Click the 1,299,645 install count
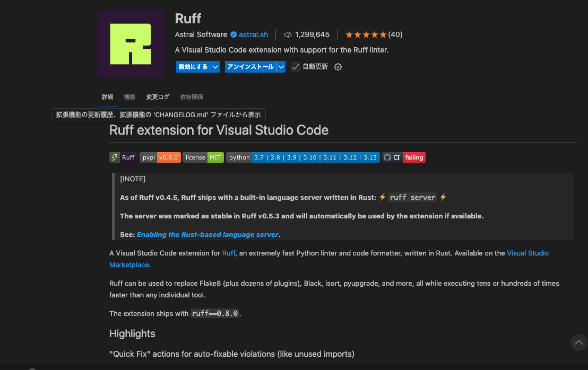This screenshot has width=588, height=370. pos(312,34)
